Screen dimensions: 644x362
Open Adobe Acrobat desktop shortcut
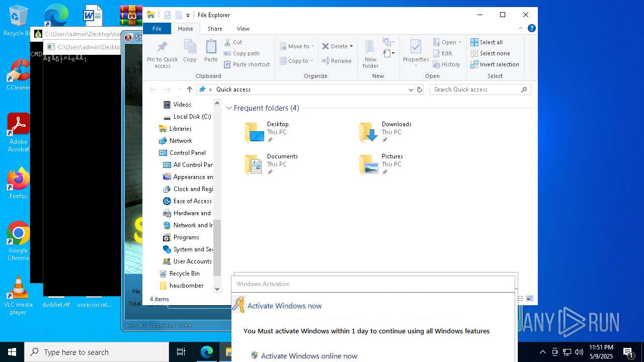(x=18, y=133)
